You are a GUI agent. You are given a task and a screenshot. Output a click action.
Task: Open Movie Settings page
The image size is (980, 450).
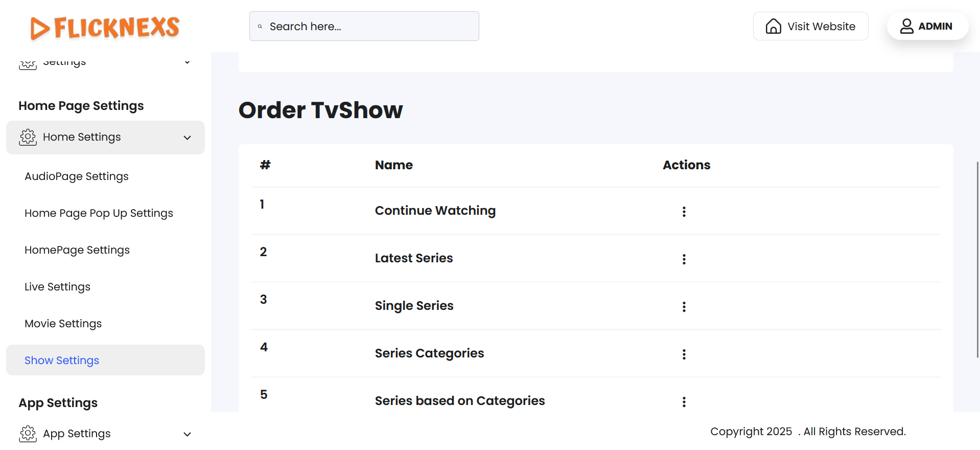63,324
